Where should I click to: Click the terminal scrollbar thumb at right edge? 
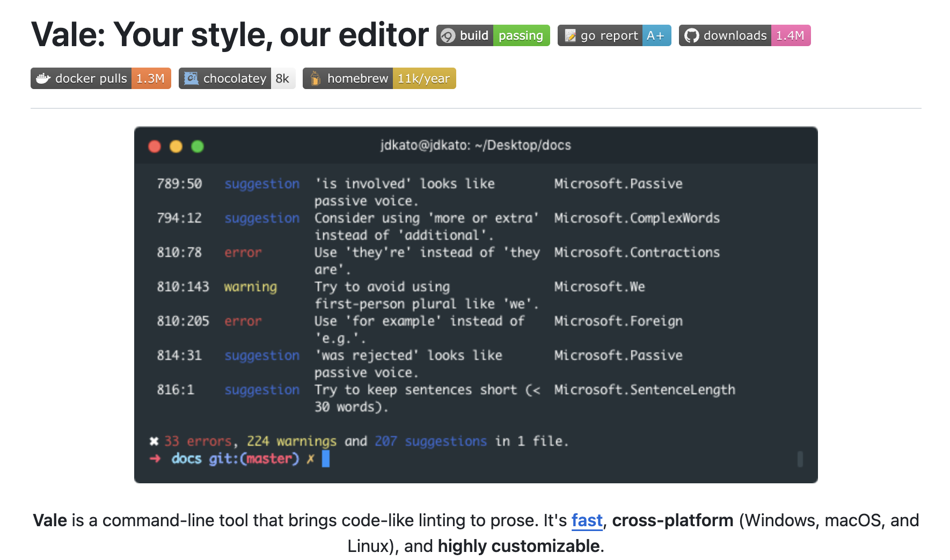tap(800, 459)
